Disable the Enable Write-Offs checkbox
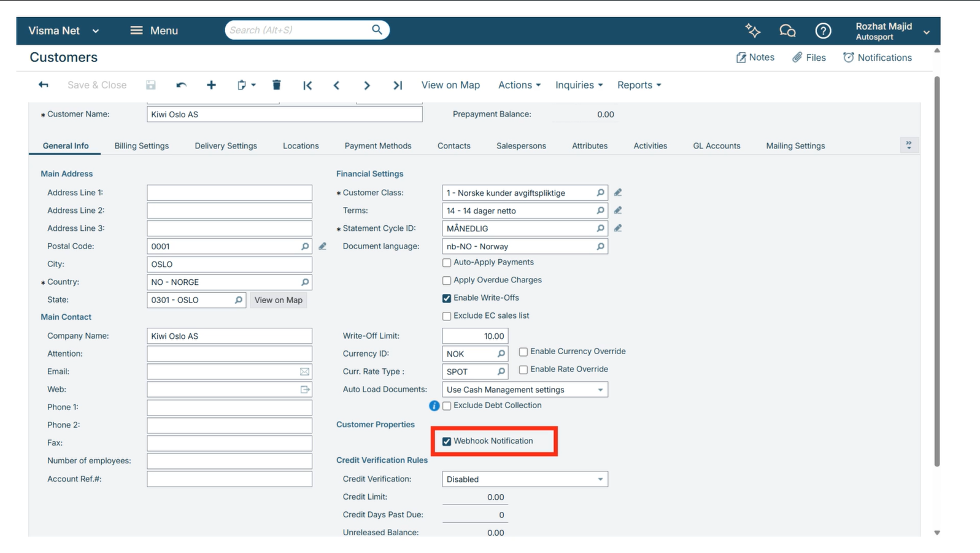 (x=447, y=298)
